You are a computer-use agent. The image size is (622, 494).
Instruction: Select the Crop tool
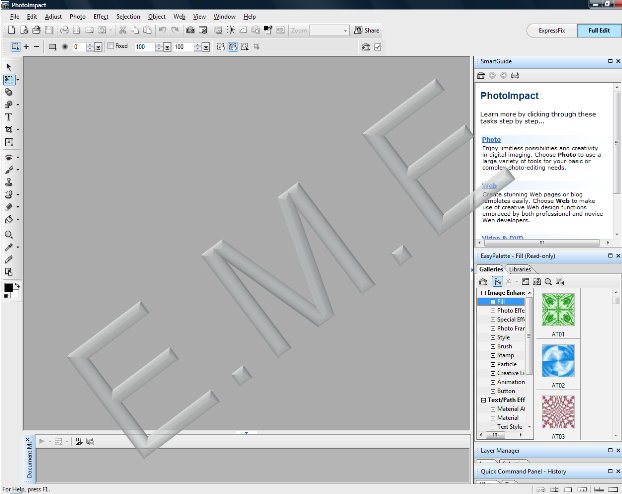click(9, 130)
